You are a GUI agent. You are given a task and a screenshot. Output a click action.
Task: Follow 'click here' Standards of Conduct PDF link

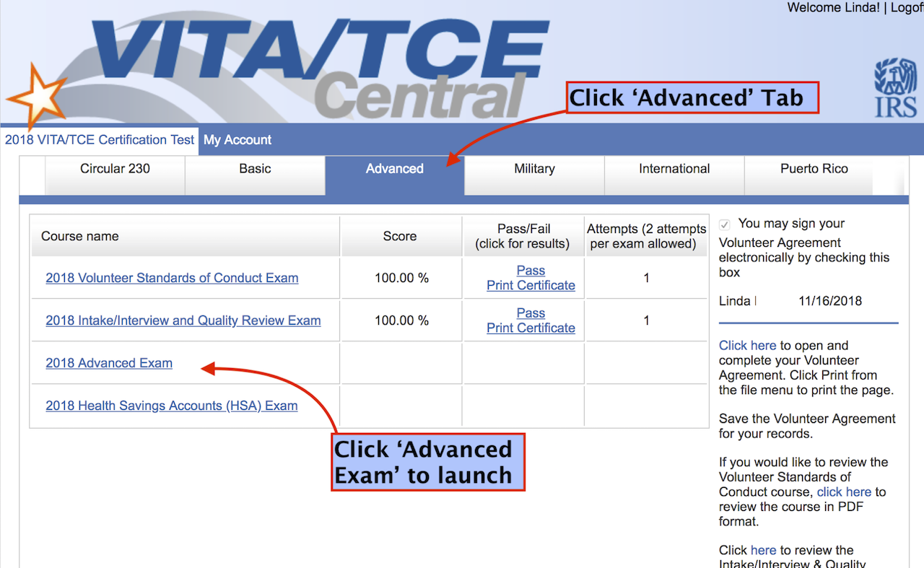pos(844,492)
